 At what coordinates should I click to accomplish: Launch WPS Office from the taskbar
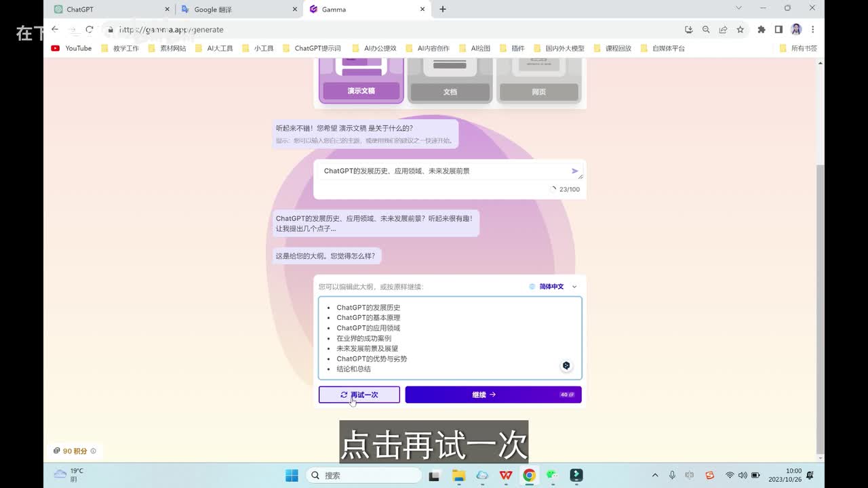pos(506,475)
